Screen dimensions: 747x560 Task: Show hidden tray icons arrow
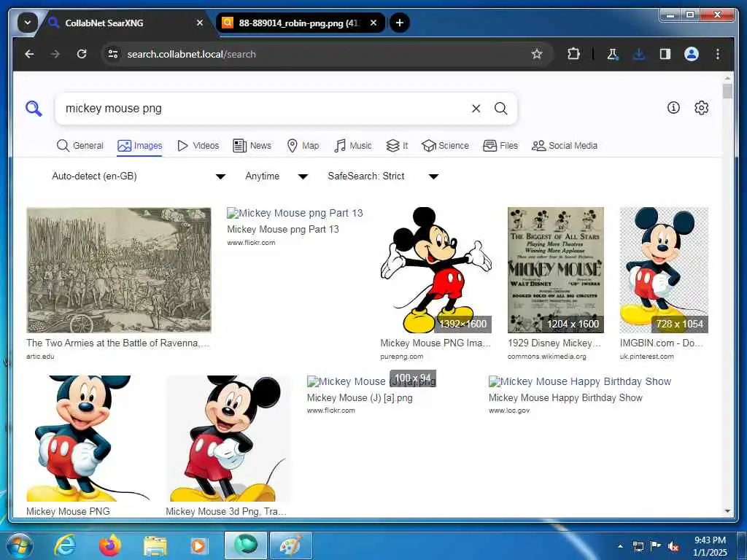coord(620,546)
